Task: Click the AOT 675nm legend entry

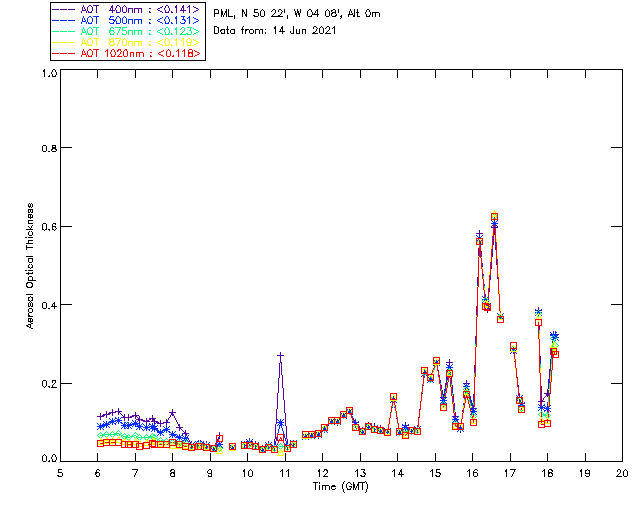Action: [x=127, y=31]
